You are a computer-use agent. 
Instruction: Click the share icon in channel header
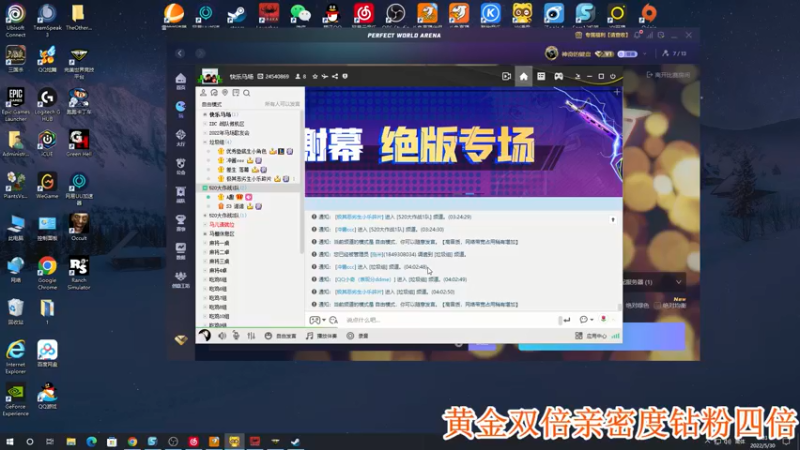click(335, 77)
